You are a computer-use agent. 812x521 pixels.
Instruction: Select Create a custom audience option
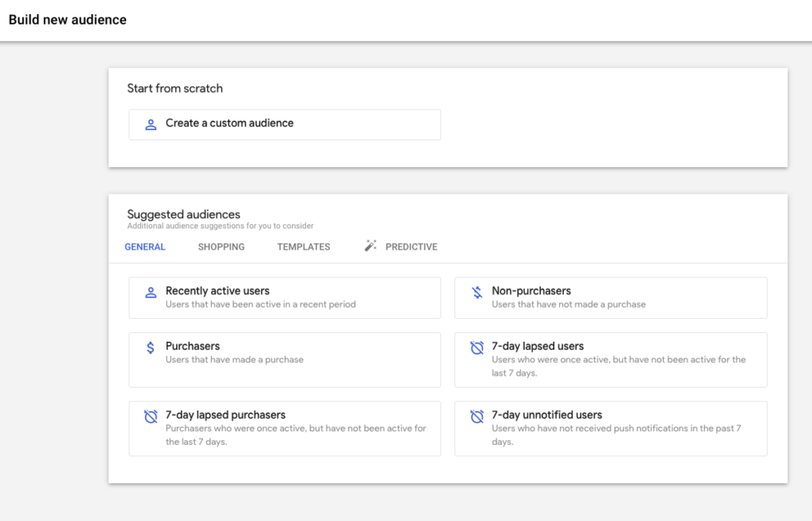285,125
